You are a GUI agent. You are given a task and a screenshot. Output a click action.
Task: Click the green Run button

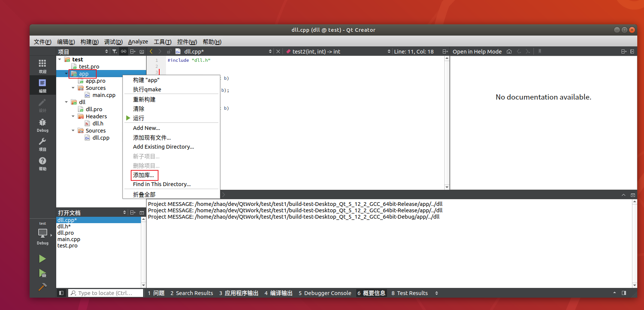pyautogui.click(x=42, y=259)
